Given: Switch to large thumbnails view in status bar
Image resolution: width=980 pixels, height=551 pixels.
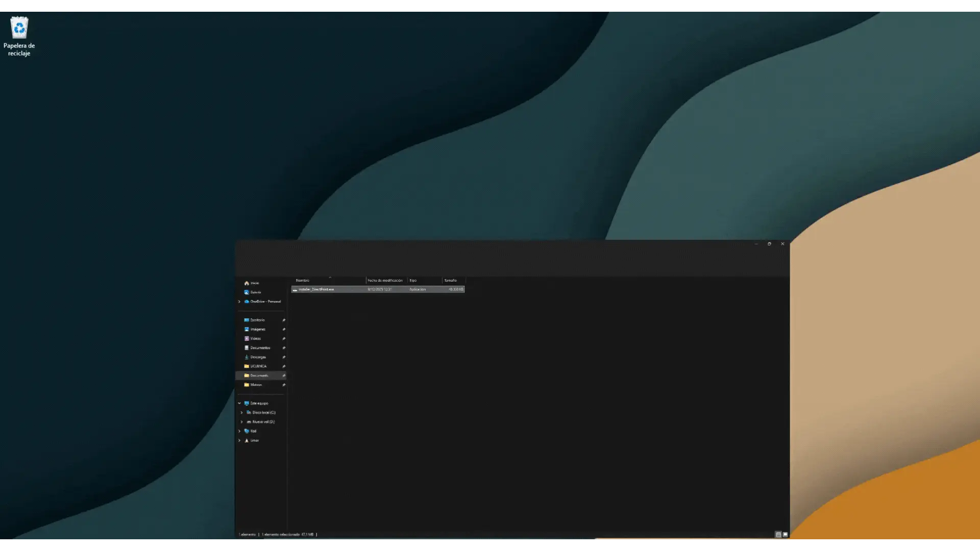Looking at the screenshot, I should 785,535.
